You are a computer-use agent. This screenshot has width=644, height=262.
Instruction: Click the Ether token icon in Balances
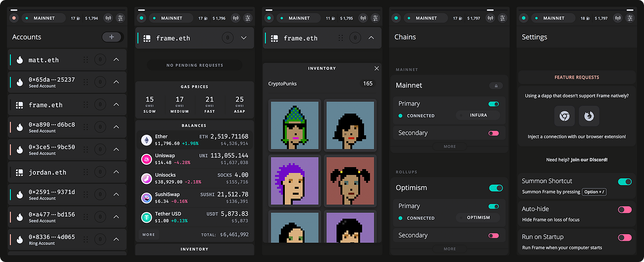(x=146, y=140)
